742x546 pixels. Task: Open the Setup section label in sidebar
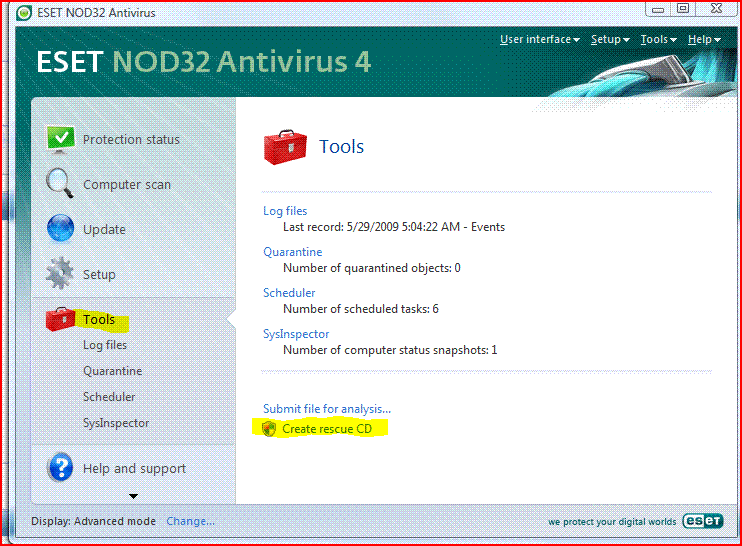pyautogui.click(x=99, y=274)
